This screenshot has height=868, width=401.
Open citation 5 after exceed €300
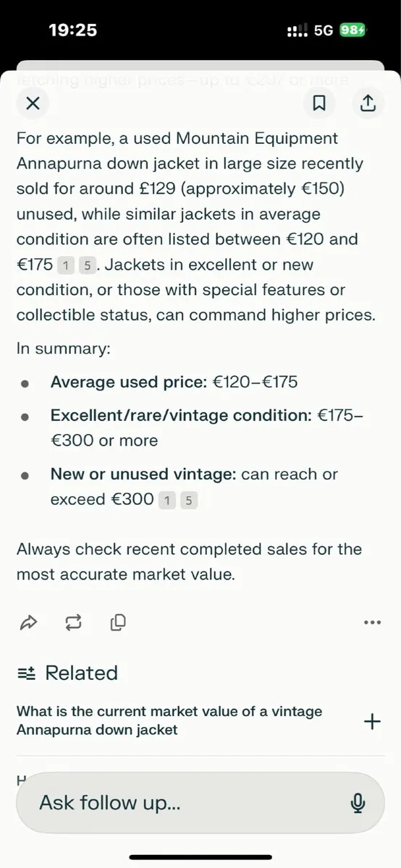[189, 500]
